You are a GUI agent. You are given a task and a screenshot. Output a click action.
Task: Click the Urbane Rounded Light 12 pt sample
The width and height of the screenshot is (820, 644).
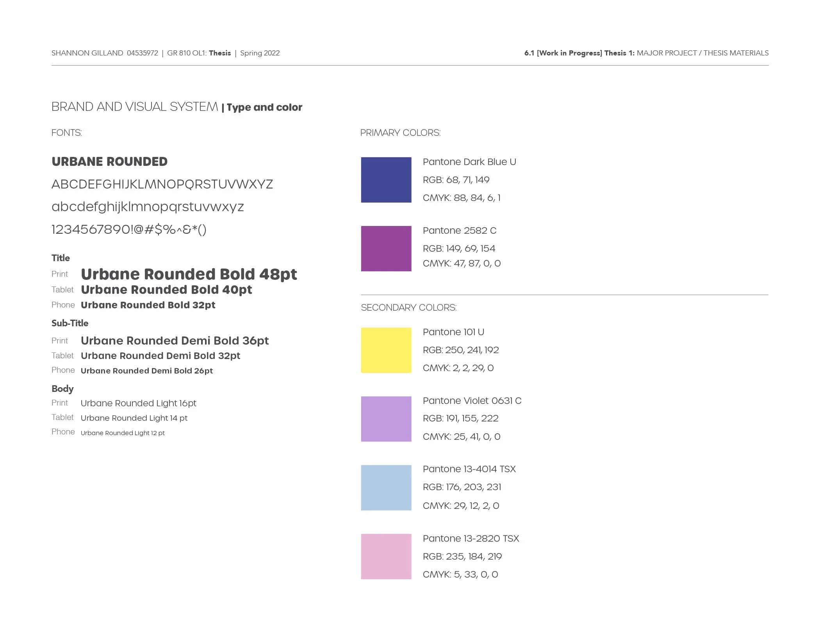(x=123, y=433)
